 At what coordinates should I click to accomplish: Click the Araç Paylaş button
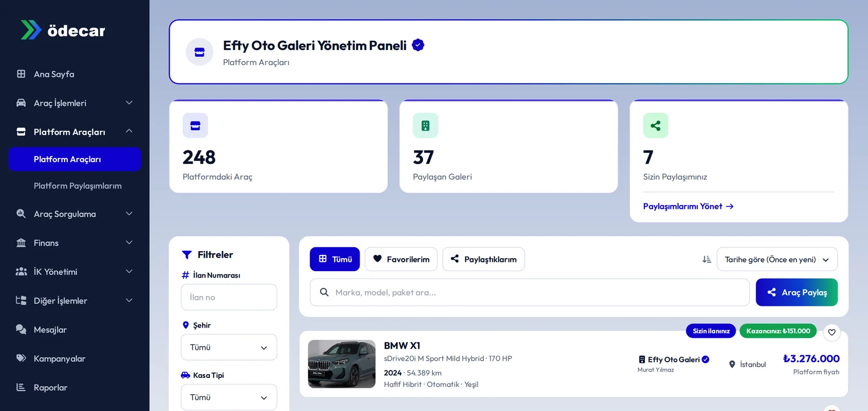[x=796, y=292]
